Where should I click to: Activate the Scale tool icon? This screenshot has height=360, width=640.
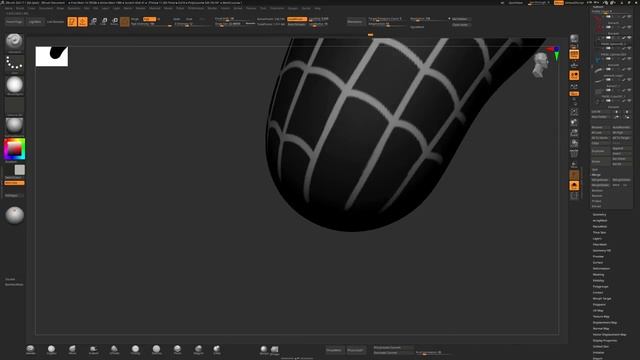(x=104, y=22)
